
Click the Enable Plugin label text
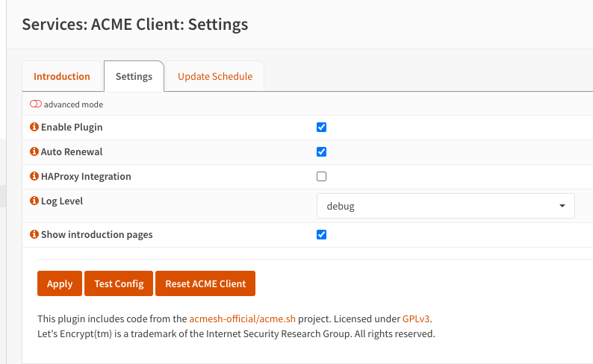pyautogui.click(x=72, y=128)
